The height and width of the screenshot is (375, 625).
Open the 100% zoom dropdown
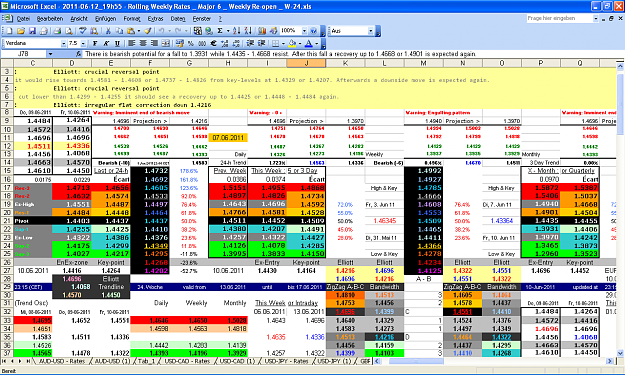(x=304, y=31)
